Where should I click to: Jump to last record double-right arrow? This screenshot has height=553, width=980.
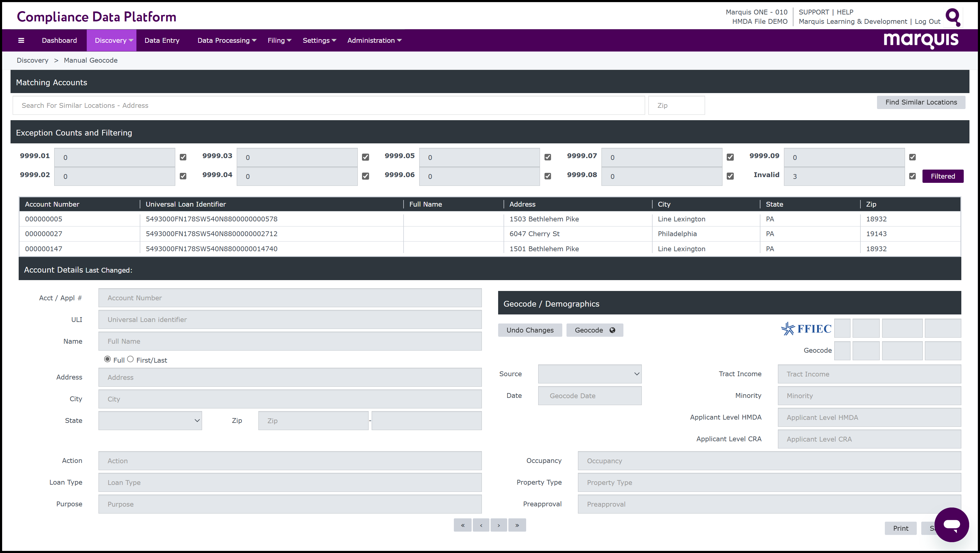517,525
